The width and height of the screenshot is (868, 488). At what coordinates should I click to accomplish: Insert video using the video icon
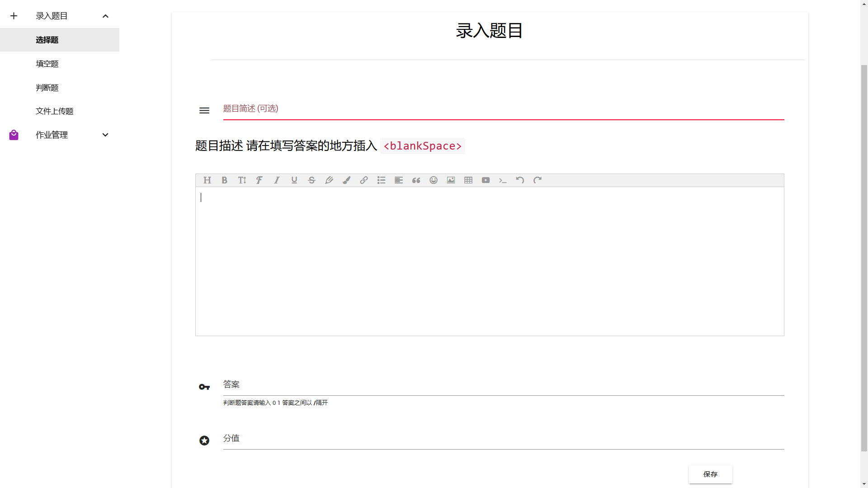(x=486, y=180)
